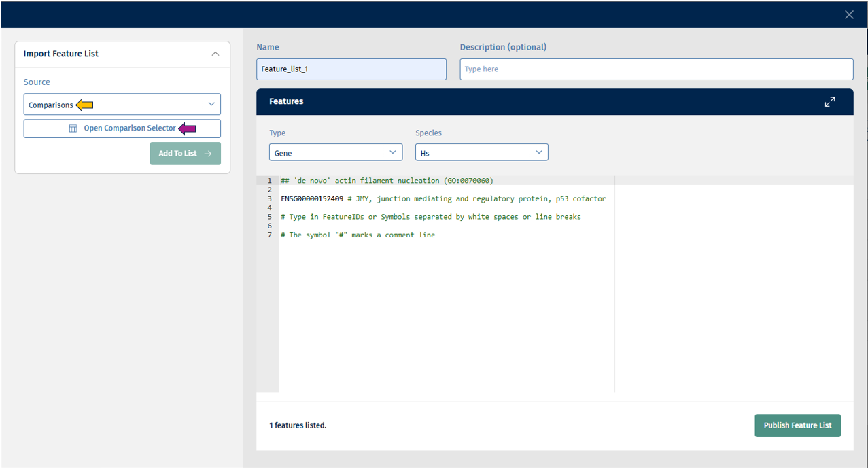
Task: Click the Features panel header title
Action: (x=286, y=101)
